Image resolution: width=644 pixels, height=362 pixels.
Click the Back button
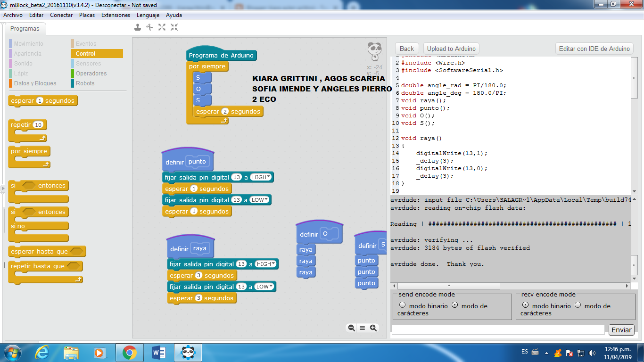pyautogui.click(x=407, y=49)
